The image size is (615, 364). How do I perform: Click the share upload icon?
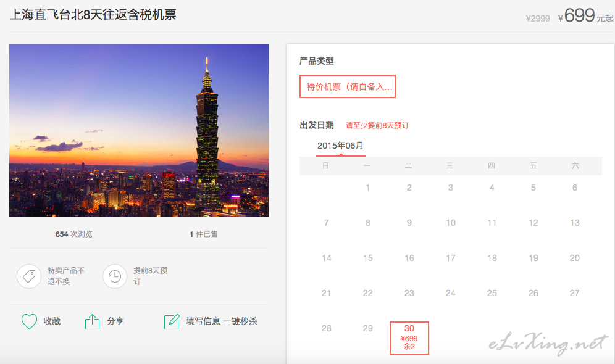pos(92,321)
